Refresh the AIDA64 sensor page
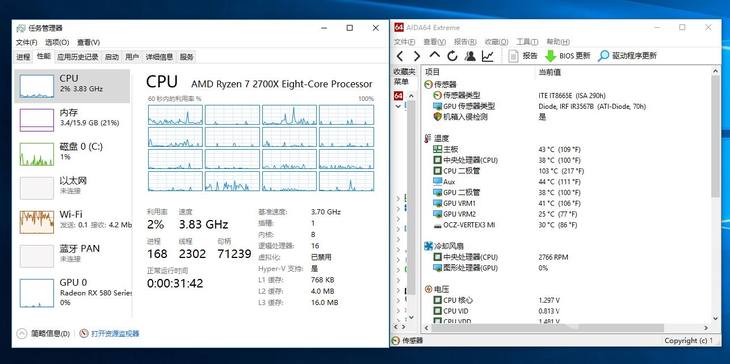This screenshot has height=364, width=730. (452, 56)
